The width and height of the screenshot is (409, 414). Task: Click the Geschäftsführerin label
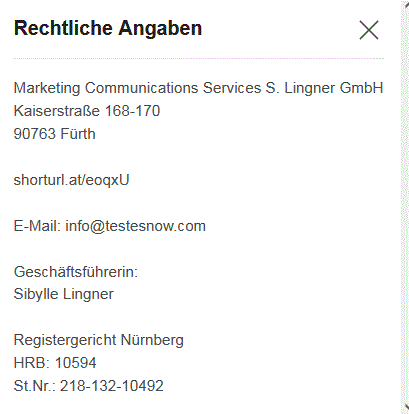(76, 272)
